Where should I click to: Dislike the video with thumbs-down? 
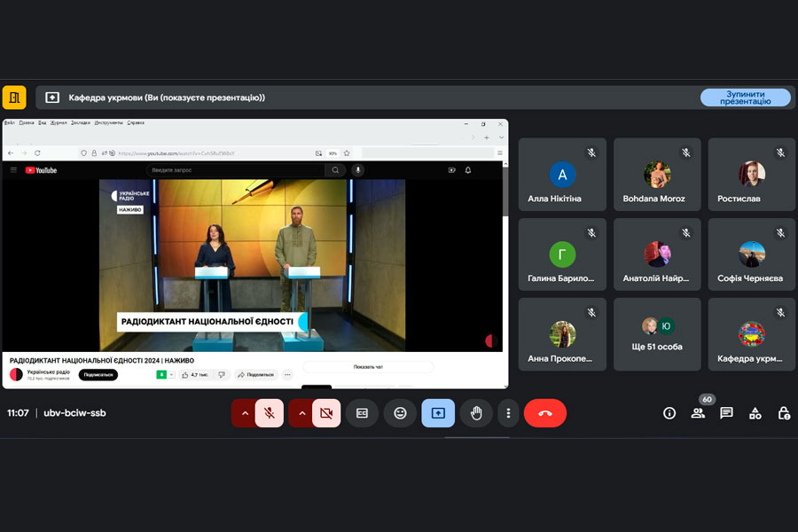222,375
